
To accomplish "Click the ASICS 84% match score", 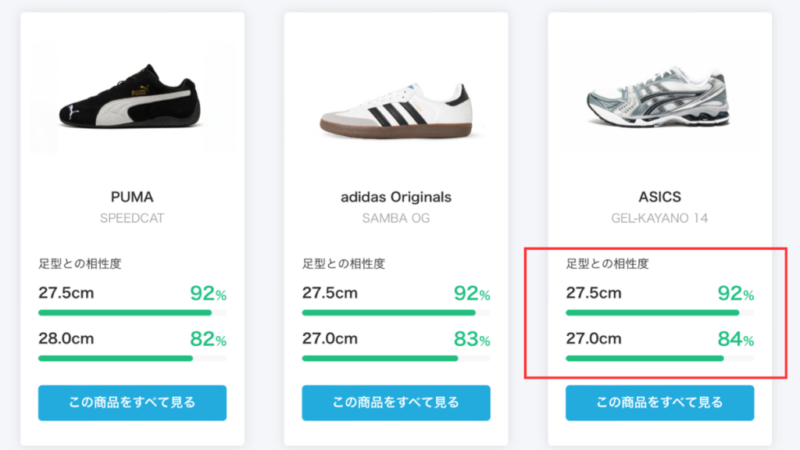I will coord(735,339).
